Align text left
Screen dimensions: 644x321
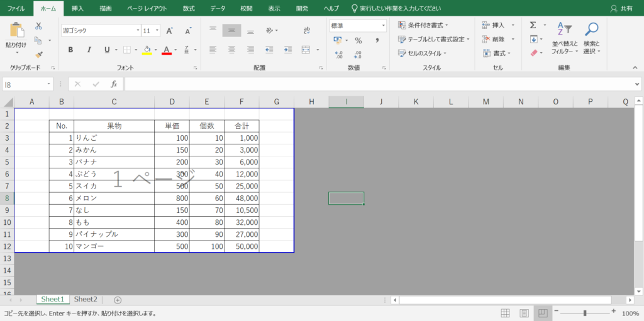pos(213,50)
